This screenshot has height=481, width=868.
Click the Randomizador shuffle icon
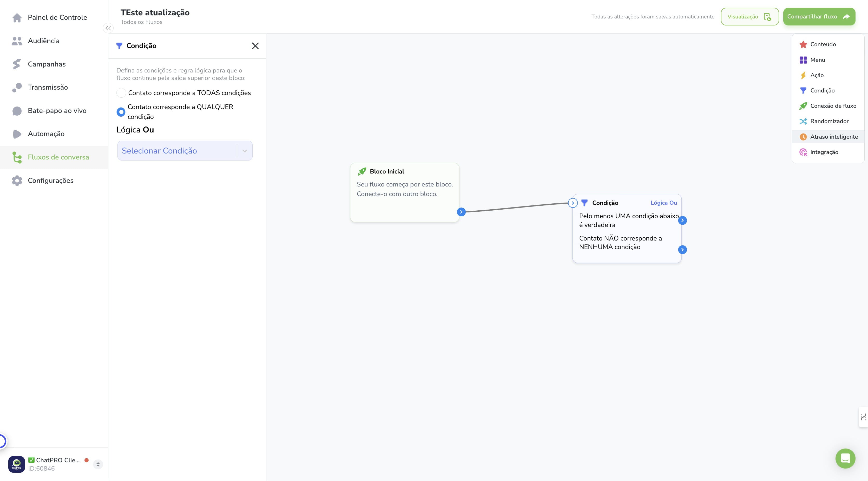click(803, 121)
